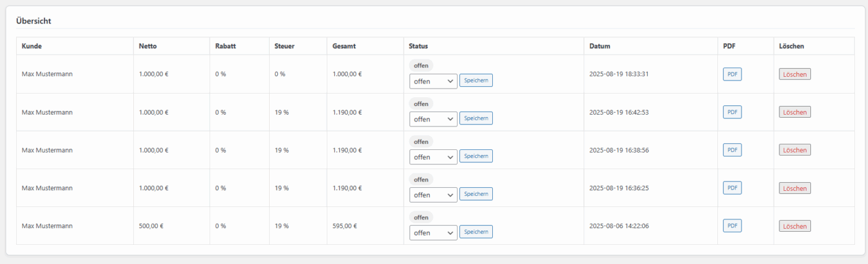View PDF of the 2025-08-06 entry
This screenshot has width=868, height=264.
coord(732,226)
